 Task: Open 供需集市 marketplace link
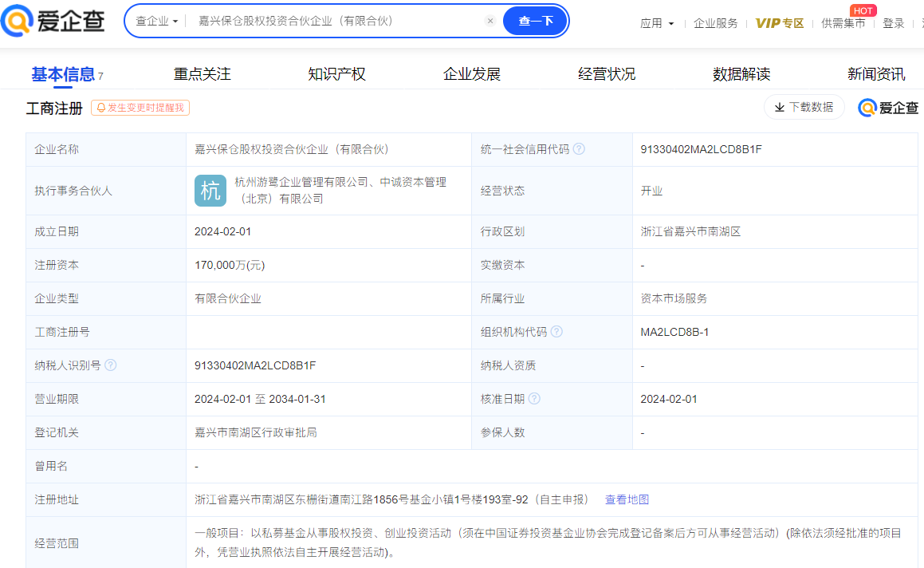(x=843, y=23)
